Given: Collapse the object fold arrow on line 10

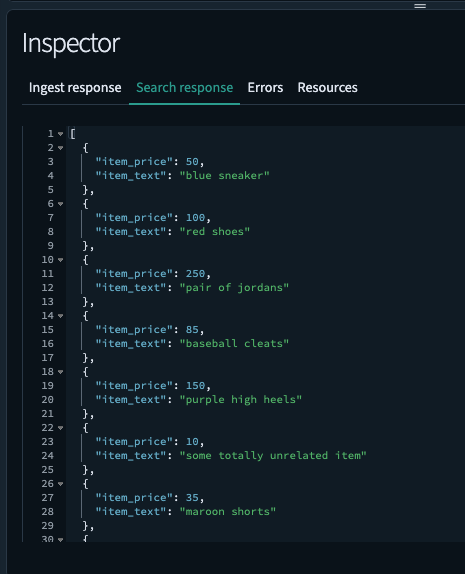Looking at the screenshot, I should click(x=60, y=260).
